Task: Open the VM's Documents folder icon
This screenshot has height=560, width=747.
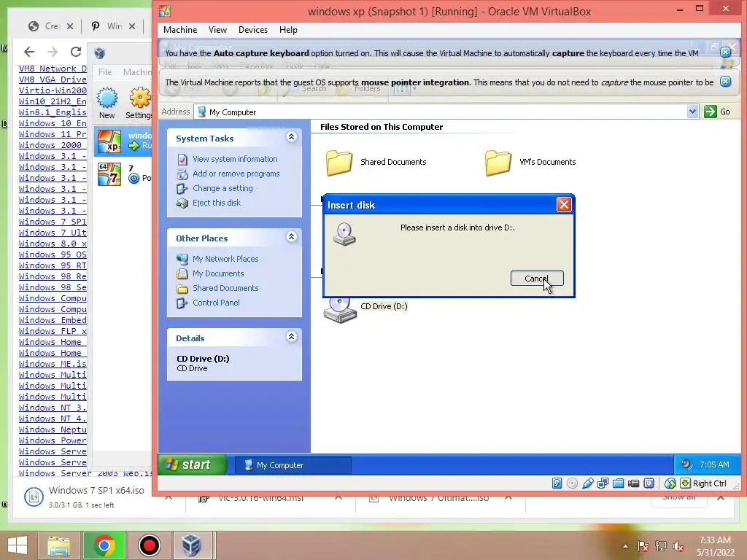Action: tap(498, 163)
